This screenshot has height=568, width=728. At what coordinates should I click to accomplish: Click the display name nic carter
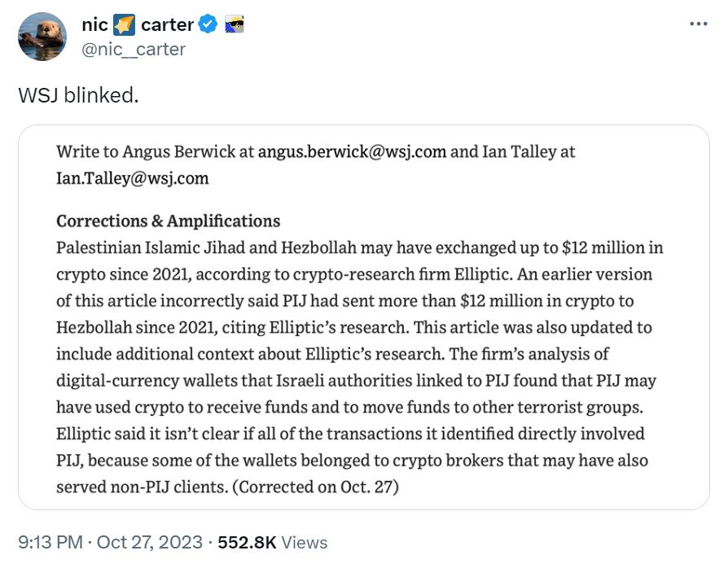pyautogui.click(x=138, y=25)
